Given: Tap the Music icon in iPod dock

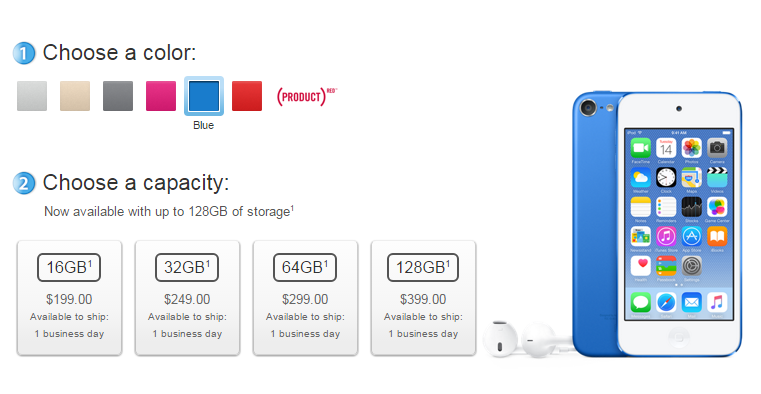Looking at the screenshot, I should [717, 303].
